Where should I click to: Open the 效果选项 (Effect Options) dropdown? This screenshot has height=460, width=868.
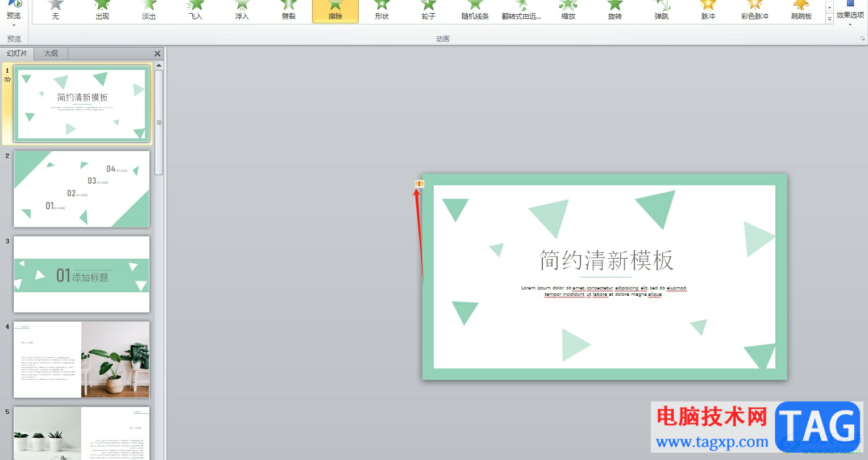click(850, 14)
